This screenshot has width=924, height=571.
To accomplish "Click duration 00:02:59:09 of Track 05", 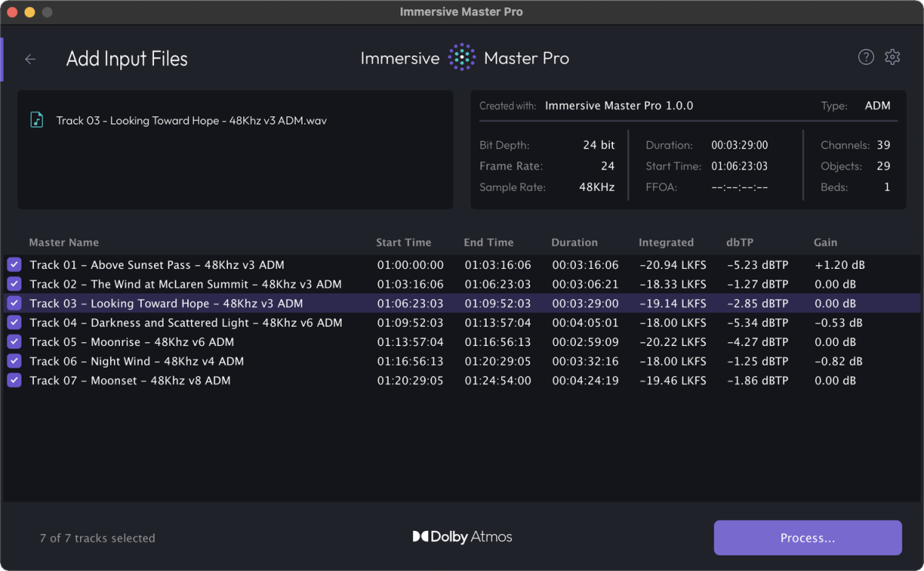I will coord(584,341).
